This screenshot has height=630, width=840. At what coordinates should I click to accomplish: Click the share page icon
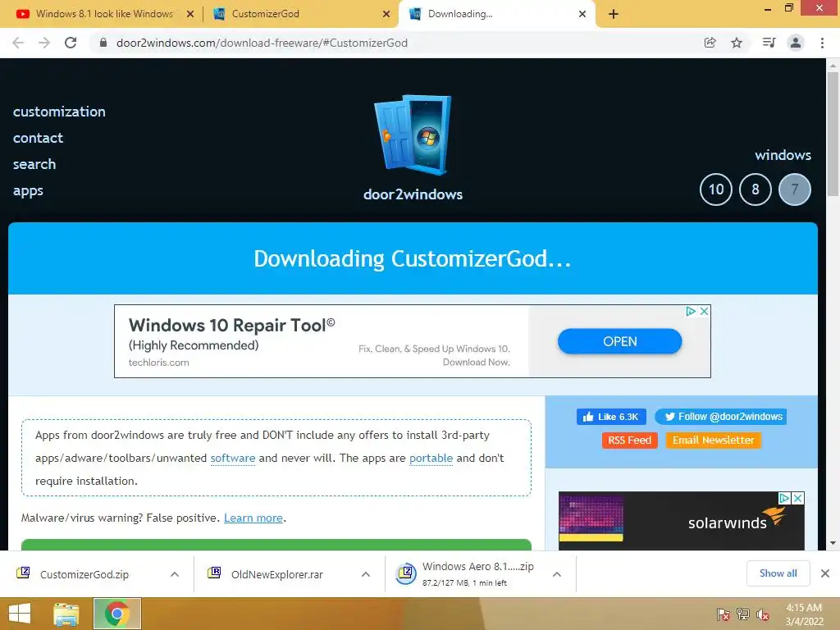point(710,43)
